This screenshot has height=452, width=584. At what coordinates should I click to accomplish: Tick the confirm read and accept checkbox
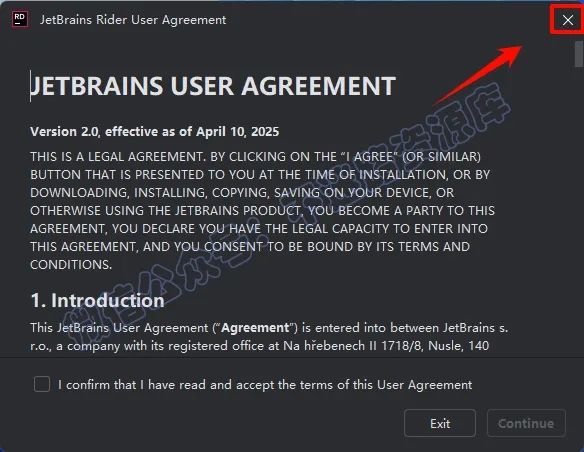coord(42,384)
